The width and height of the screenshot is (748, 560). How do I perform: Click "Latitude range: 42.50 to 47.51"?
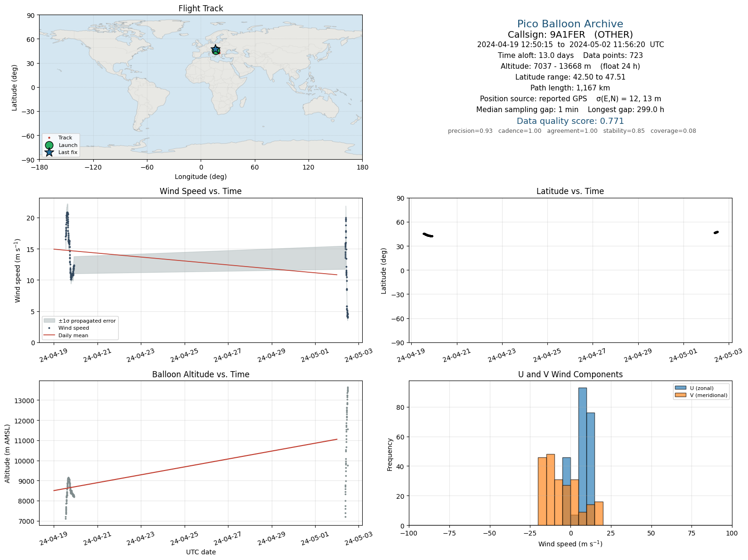tap(570, 77)
